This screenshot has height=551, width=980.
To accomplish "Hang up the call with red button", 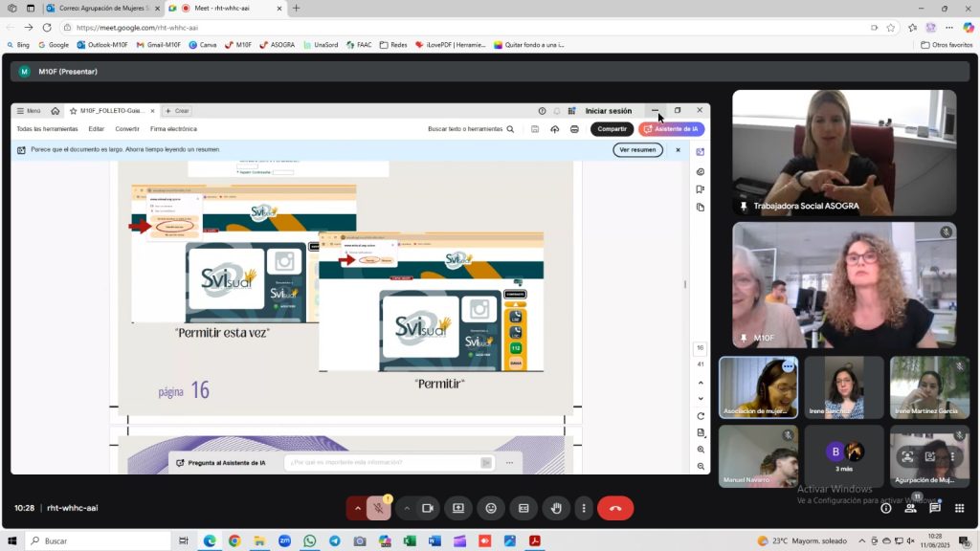I will 615,509.
